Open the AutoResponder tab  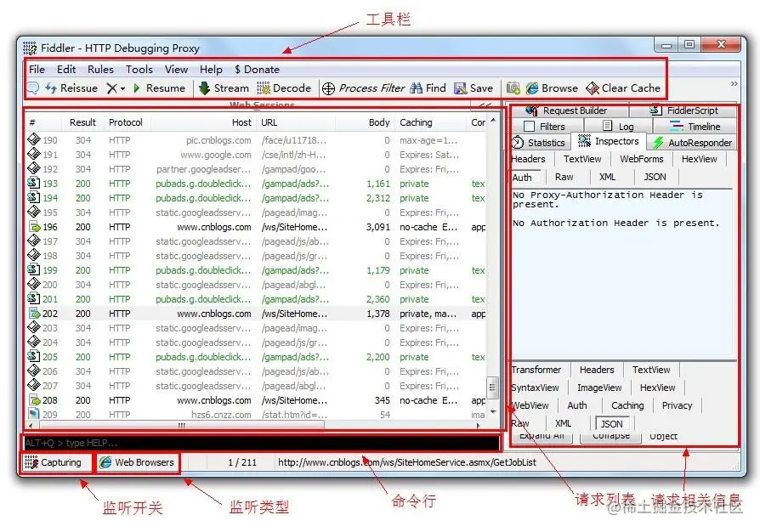tap(692, 143)
